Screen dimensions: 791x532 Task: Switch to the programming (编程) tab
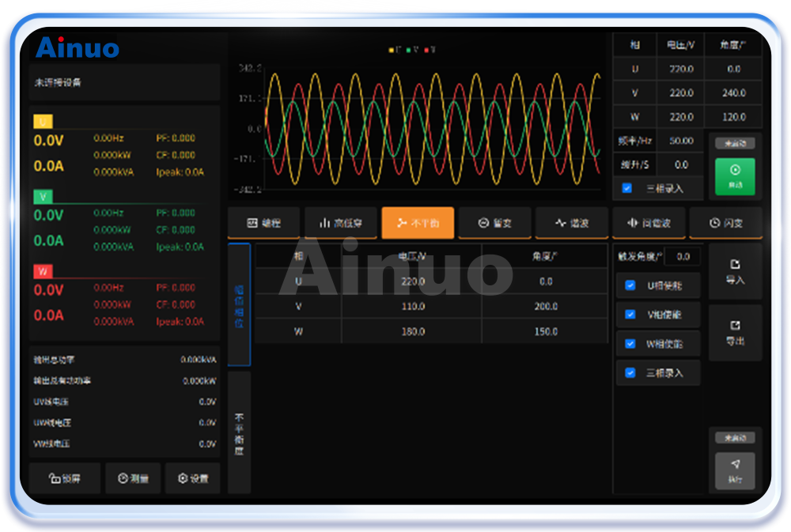pos(263,223)
